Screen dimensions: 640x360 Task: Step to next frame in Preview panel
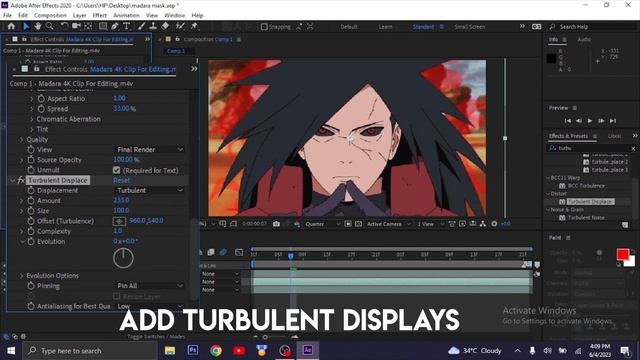[601, 121]
